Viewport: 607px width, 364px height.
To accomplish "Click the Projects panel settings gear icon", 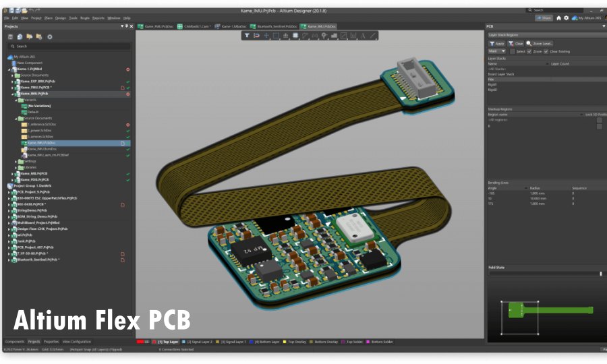I will click(49, 37).
